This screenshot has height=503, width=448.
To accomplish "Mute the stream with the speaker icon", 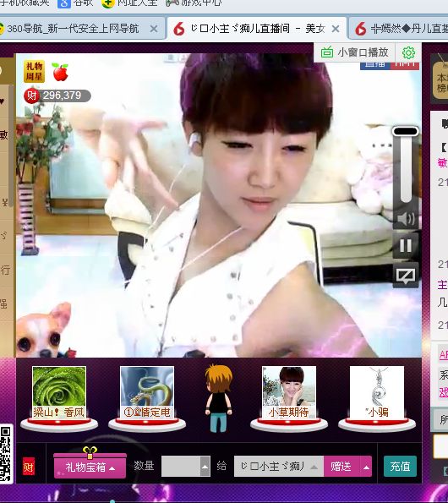I will pos(406,219).
